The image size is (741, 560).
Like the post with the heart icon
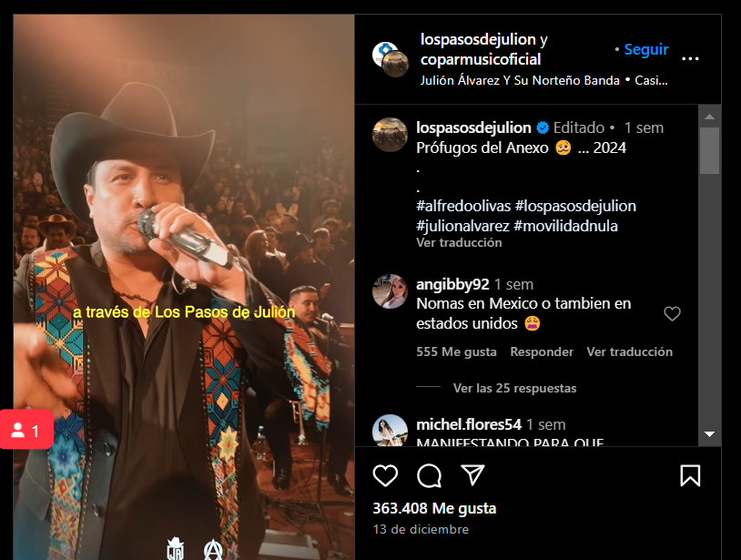[x=386, y=475]
